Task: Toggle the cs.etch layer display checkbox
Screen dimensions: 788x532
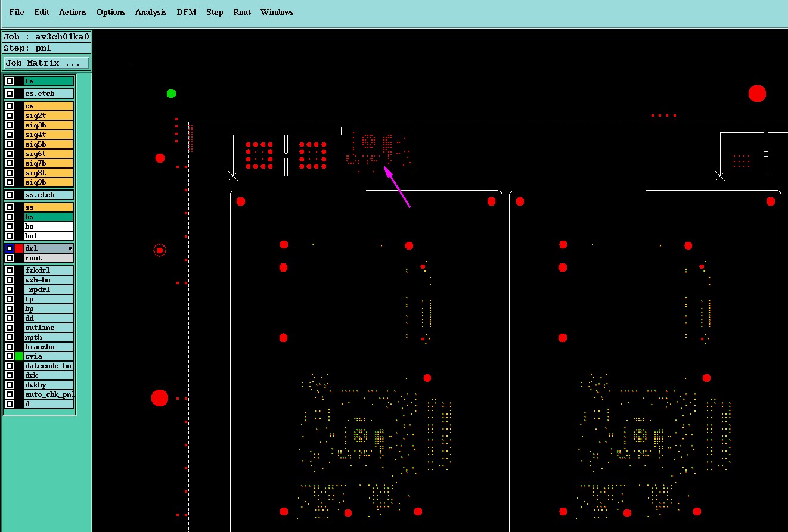Action: [x=10, y=94]
